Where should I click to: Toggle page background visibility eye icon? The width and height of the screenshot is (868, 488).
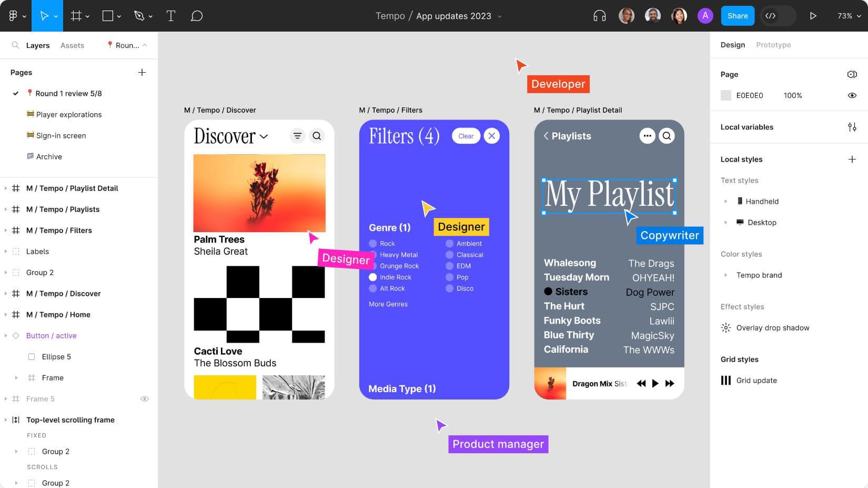[852, 95]
